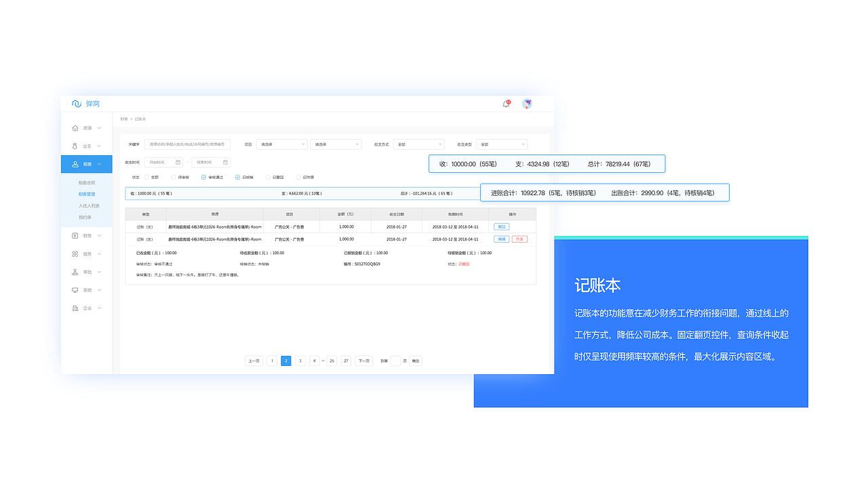The width and height of the screenshot is (868, 488).
Task: Uncheck the 已核销 checkbox
Action: pos(237,177)
